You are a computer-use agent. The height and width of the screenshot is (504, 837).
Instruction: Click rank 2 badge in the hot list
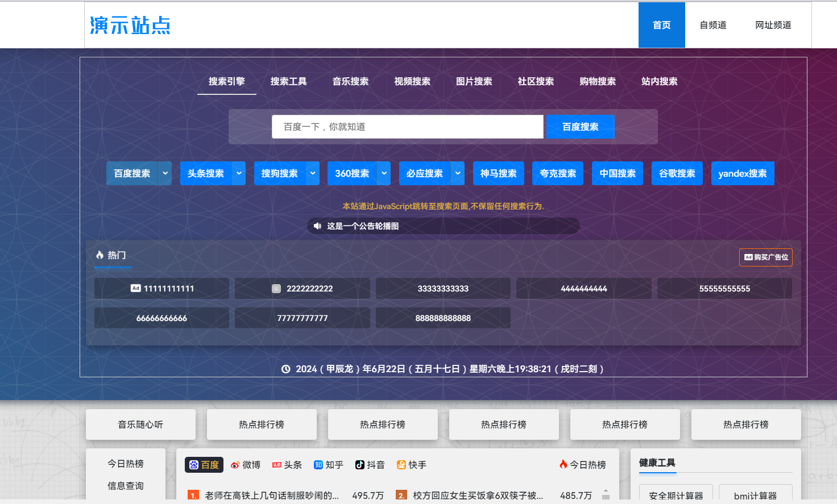point(401,495)
